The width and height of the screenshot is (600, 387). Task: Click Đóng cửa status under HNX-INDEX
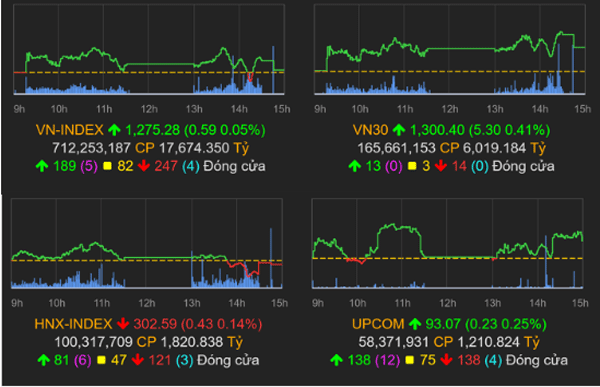[x=228, y=360]
